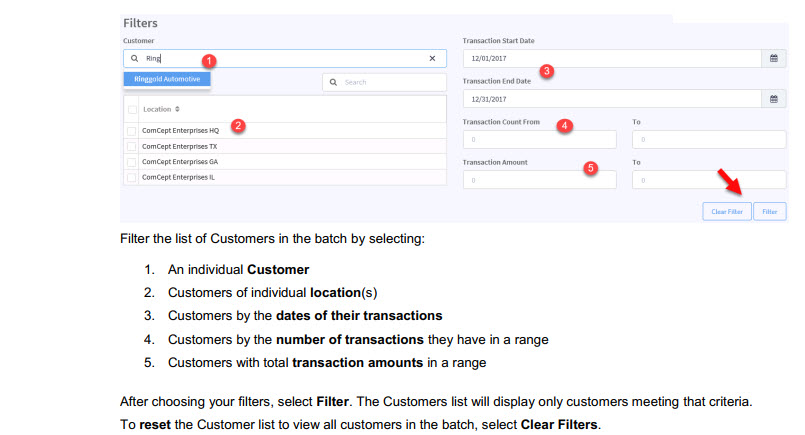
Task: Click the Transaction Start Date field
Action: [610, 59]
